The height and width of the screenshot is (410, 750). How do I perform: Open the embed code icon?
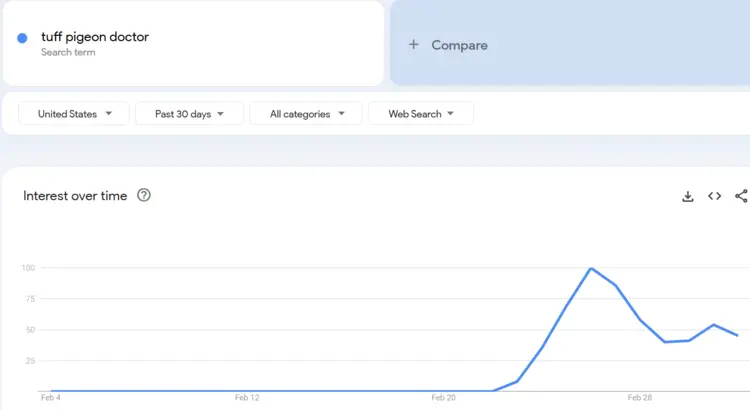click(714, 196)
